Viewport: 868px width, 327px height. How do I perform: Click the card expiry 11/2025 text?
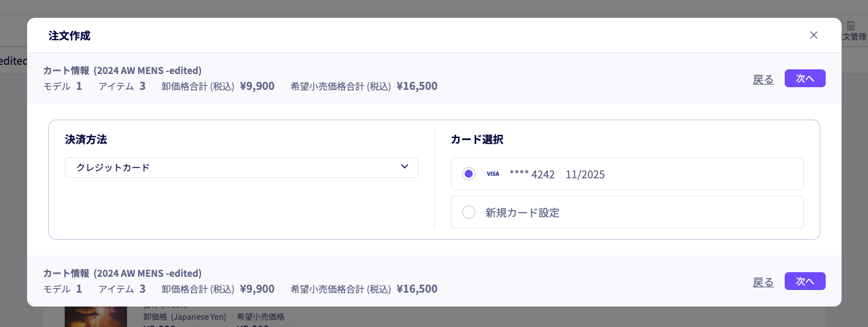(x=585, y=174)
